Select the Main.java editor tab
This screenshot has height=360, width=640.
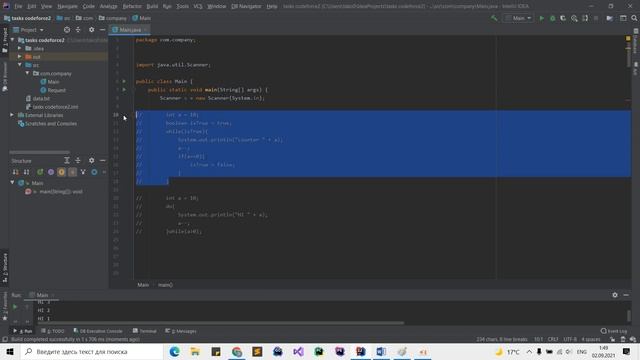pyautogui.click(x=130, y=30)
